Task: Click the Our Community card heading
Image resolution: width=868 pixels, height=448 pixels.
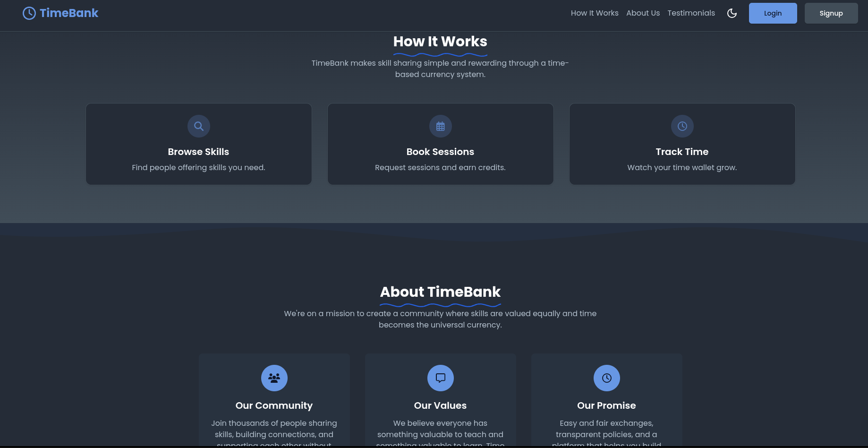Action: [x=274, y=405]
